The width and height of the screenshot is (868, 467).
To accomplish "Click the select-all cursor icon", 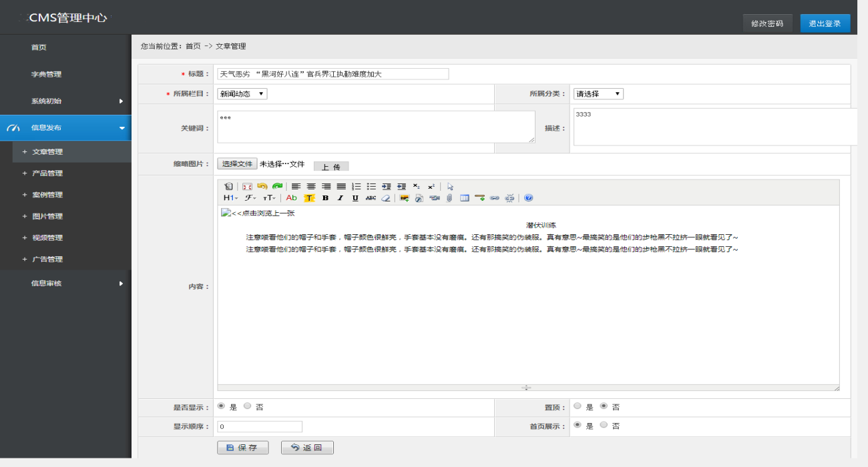I will (x=450, y=186).
